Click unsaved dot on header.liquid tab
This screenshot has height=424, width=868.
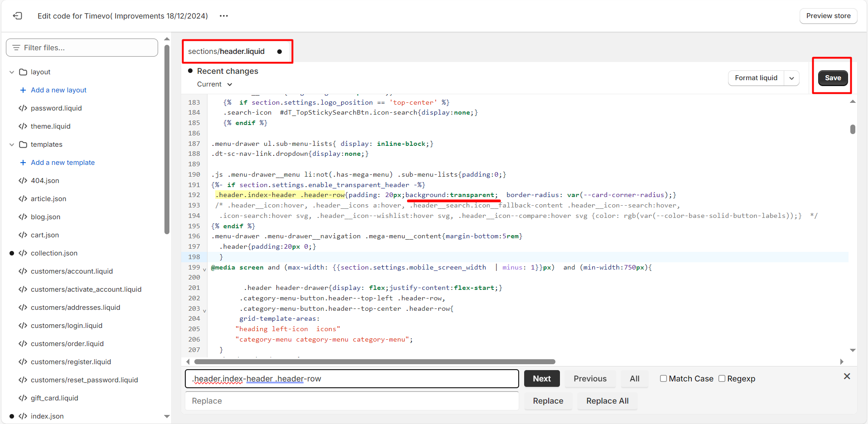click(280, 52)
